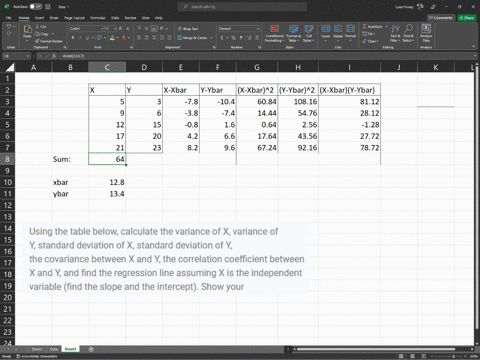Image resolution: width=480 pixels, height=360 pixels.
Task: Click Increase Decimal icon
Action: click(x=249, y=38)
